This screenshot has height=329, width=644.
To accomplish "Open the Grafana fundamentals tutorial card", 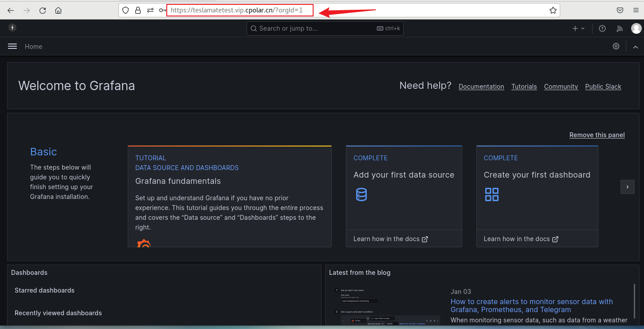I will click(230, 196).
